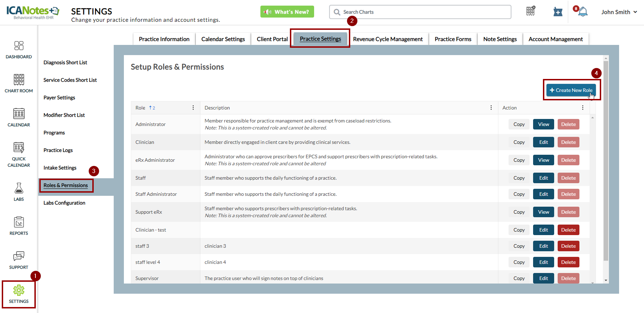Open the Quick Calendar icon
Image resolution: width=644 pixels, height=313 pixels.
coord(19,148)
